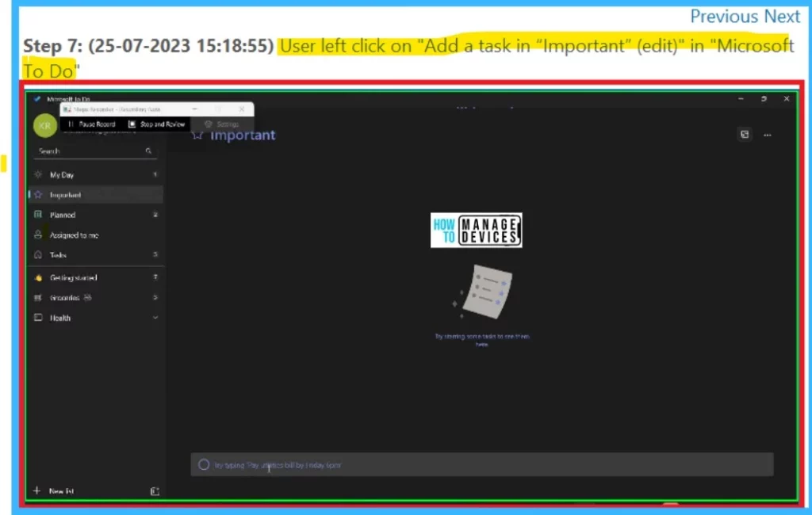Click the star icon beside the Important heading
This screenshot has height=515, width=812.
tap(197, 135)
